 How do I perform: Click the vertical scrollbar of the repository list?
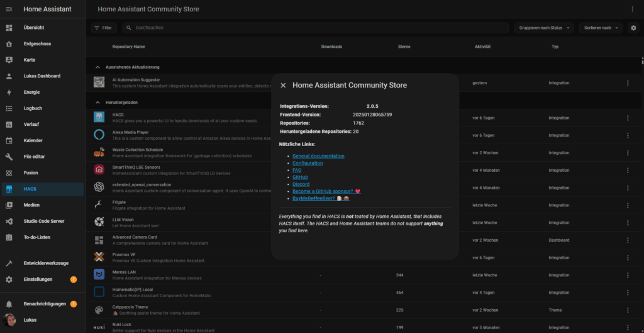click(642, 61)
